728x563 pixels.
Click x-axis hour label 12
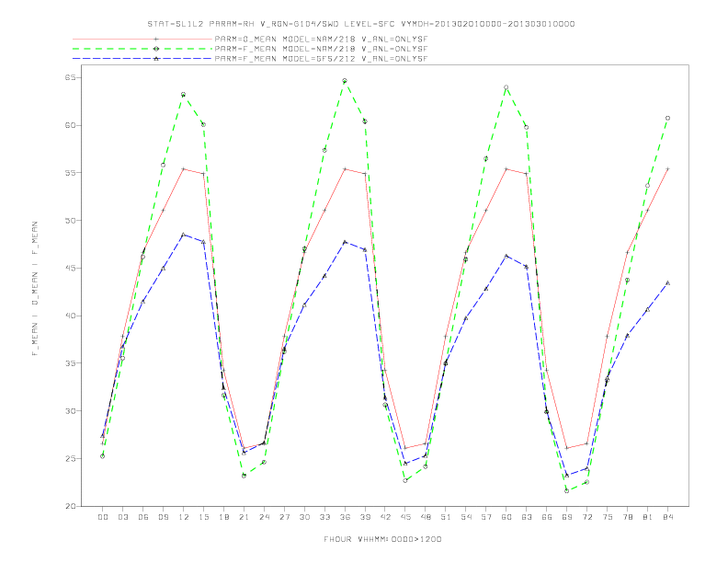click(184, 517)
